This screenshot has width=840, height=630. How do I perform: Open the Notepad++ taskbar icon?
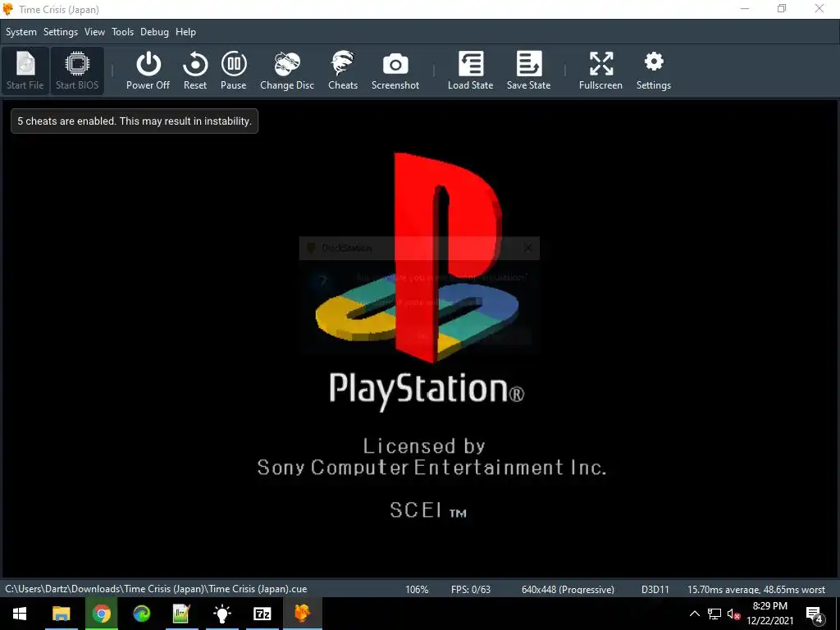coord(181,614)
